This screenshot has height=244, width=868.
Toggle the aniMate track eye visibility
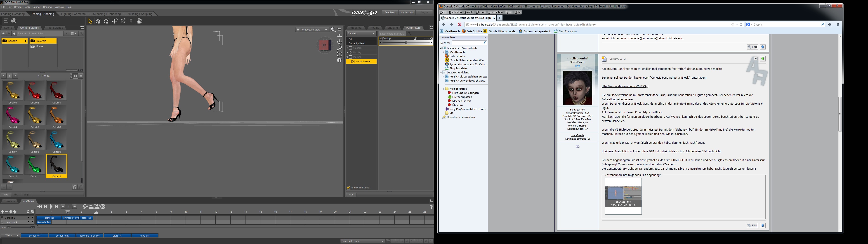pos(32,212)
